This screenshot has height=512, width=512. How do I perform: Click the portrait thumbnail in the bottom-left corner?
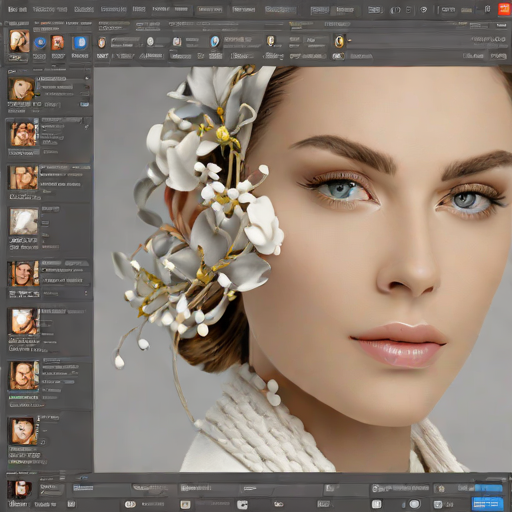20,489
